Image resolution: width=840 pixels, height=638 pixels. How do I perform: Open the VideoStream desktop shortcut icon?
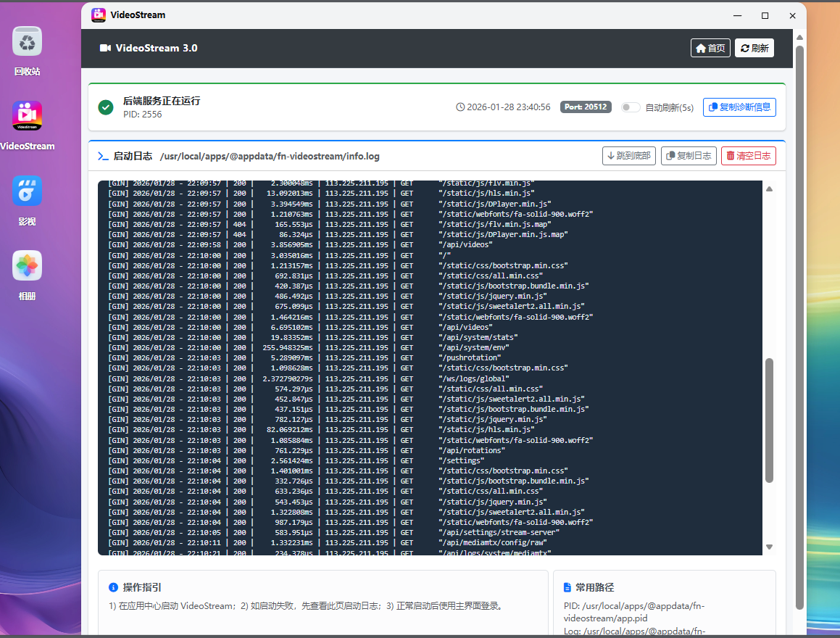pyautogui.click(x=27, y=116)
